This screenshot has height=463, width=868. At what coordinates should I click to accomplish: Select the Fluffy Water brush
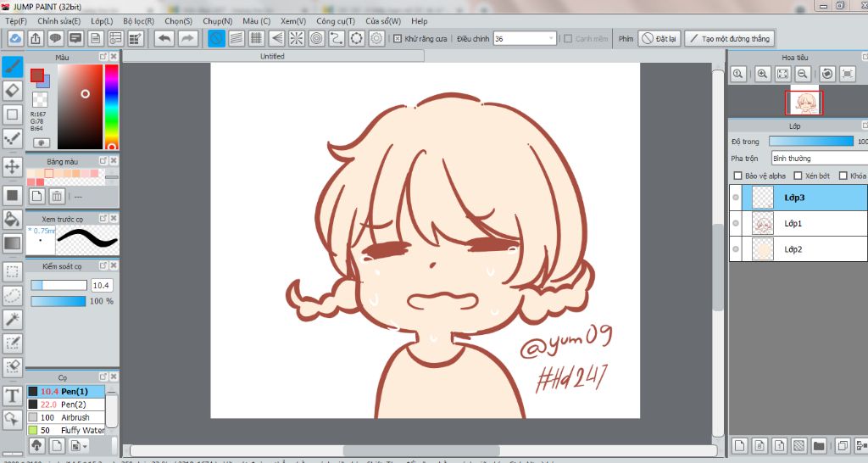click(66, 430)
